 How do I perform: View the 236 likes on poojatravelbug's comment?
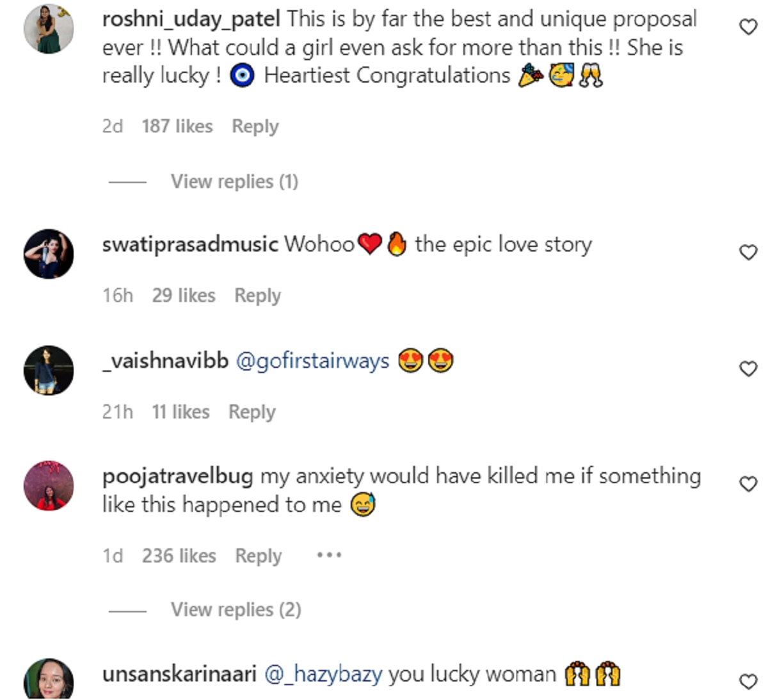tap(179, 555)
